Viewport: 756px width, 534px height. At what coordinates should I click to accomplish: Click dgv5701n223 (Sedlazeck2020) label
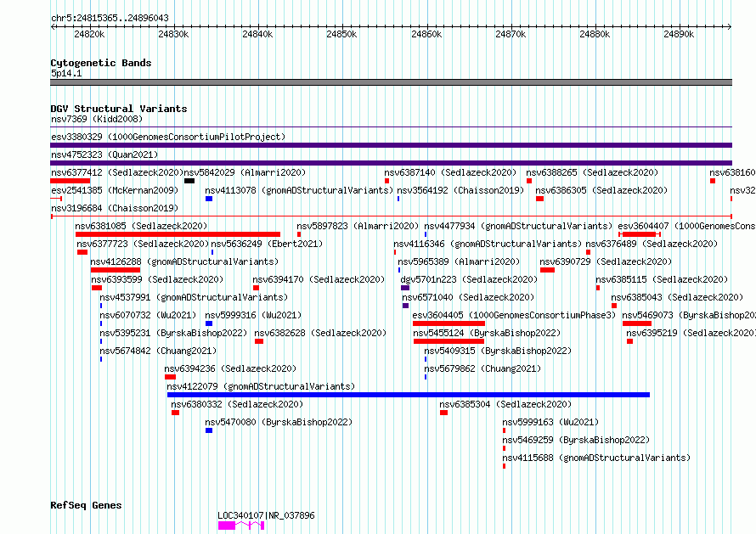(469, 279)
